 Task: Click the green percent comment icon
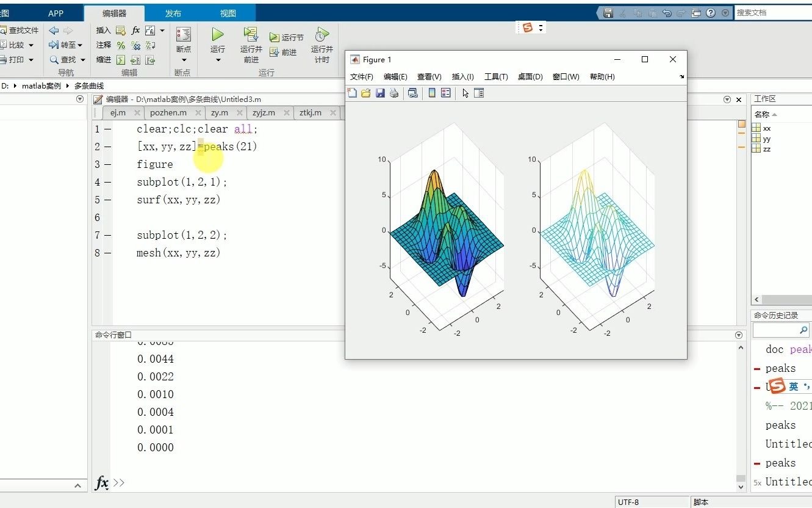[x=121, y=45]
